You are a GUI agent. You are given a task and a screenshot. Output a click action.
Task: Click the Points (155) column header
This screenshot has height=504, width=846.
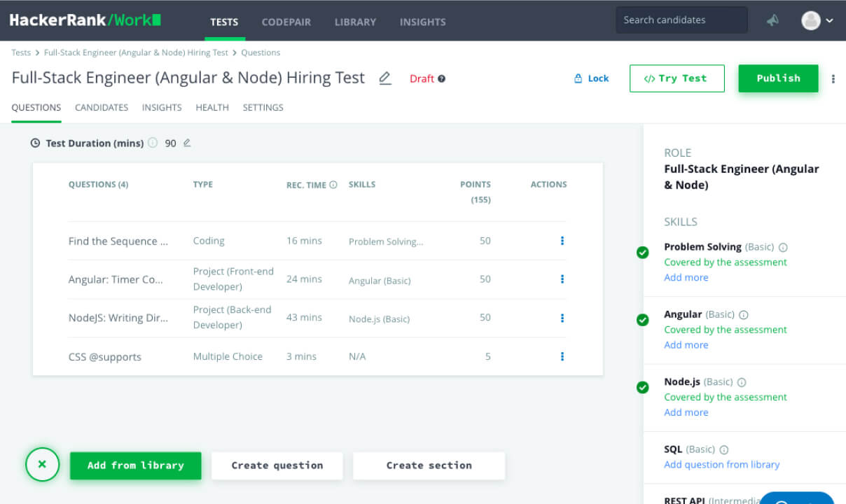[x=475, y=192]
